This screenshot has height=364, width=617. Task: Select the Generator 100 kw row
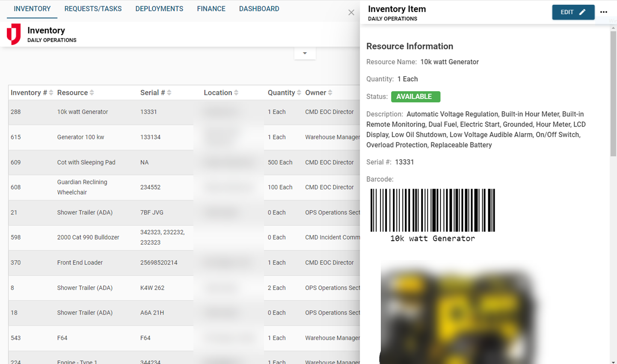click(80, 137)
